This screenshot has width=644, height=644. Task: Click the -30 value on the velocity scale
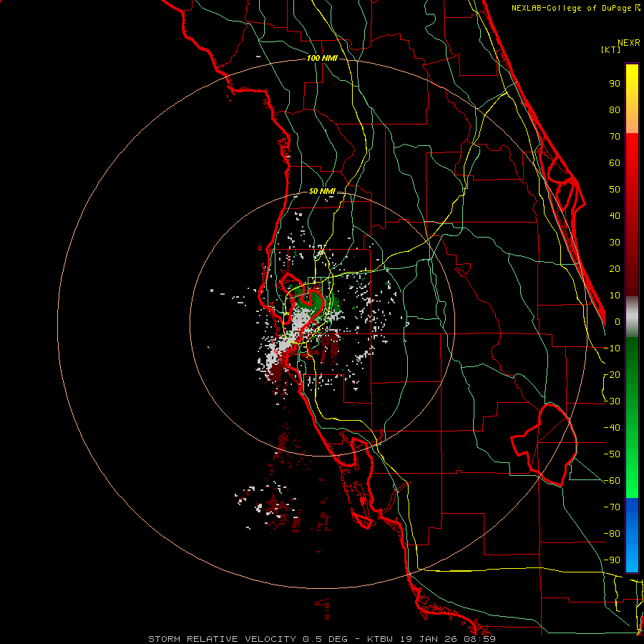612,401
